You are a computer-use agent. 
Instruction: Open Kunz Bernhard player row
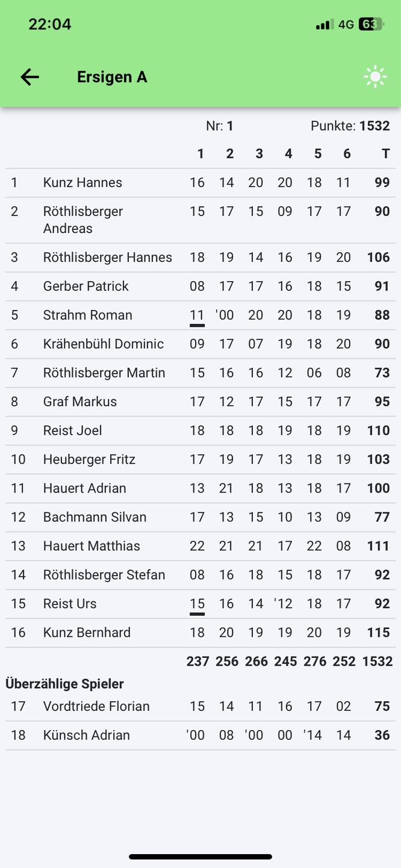pos(87,633)
